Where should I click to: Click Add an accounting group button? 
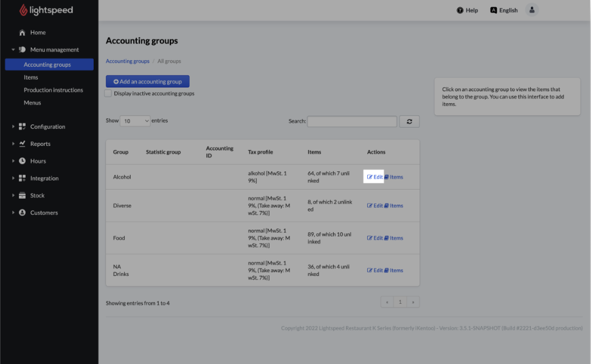(148, 81)
